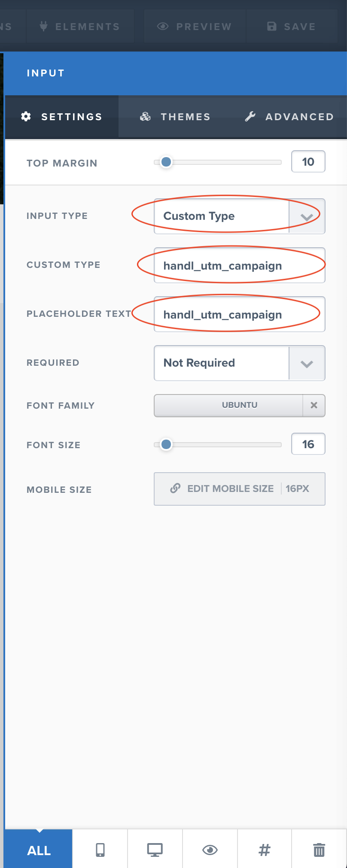This screenshot has height=868, width=347.
Task: Open the Preview button
Action: click(195, 27)
